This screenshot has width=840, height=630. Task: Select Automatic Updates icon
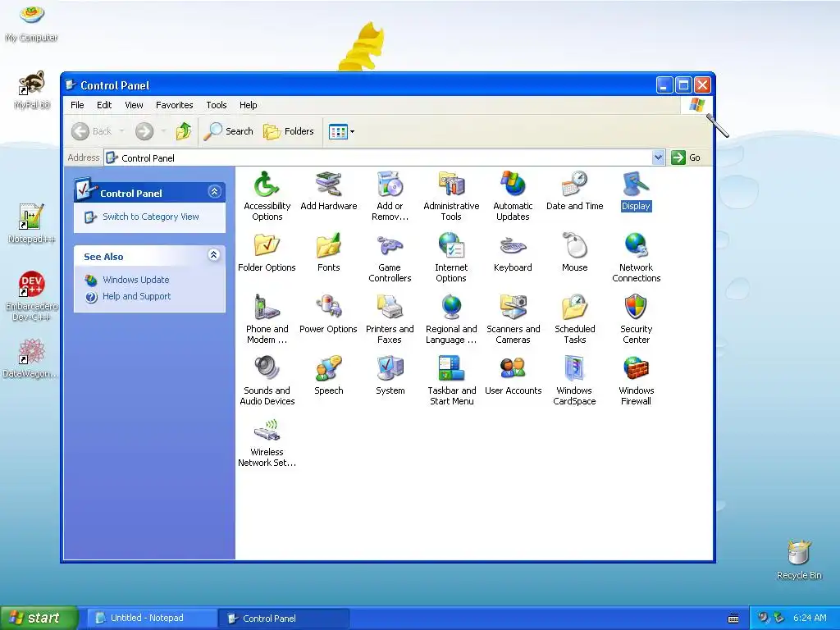[513, 185]
